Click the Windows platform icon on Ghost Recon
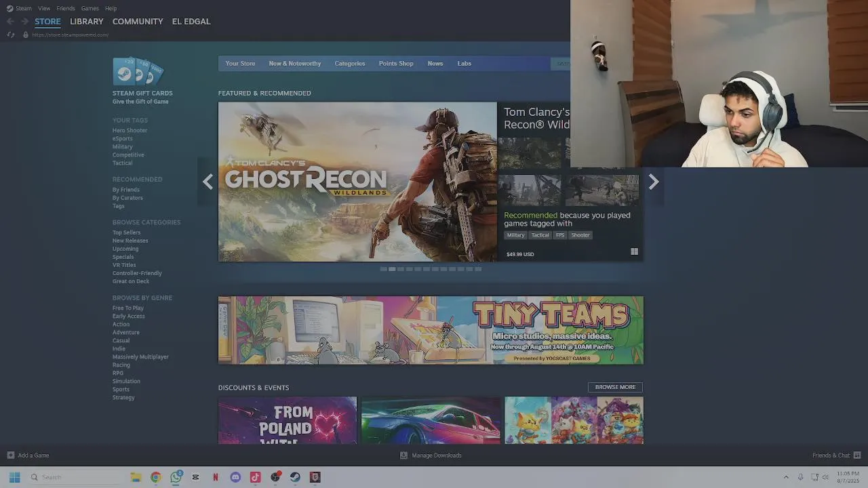The height and width of the screenshot is (488, 868). click(x=634, y=251)
